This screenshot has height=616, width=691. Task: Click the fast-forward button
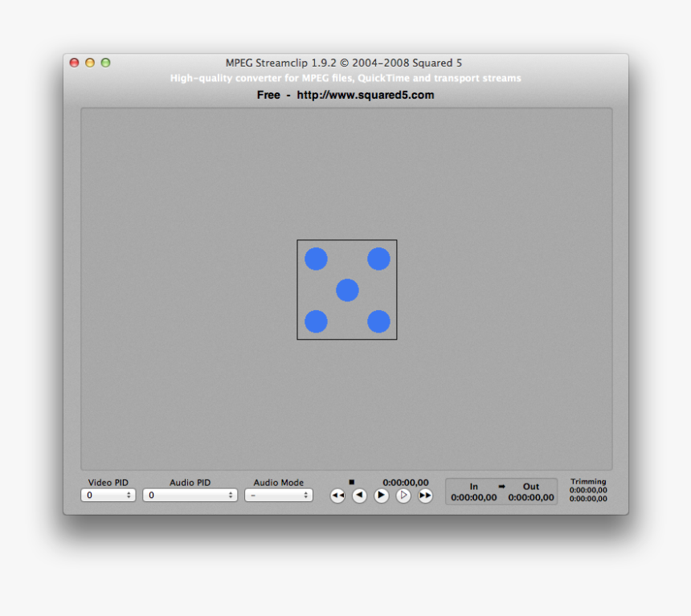click(x=425, y=496)
